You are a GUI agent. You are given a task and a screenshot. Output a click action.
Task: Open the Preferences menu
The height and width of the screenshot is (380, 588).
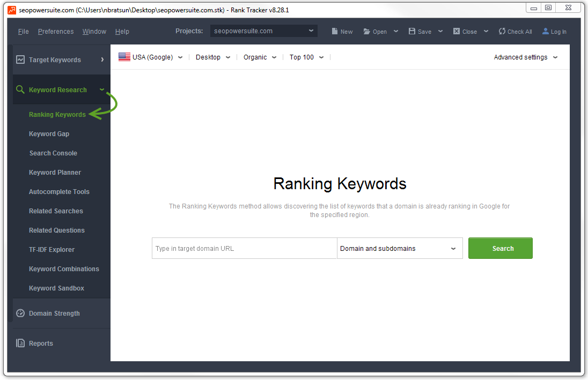(56, 32)
